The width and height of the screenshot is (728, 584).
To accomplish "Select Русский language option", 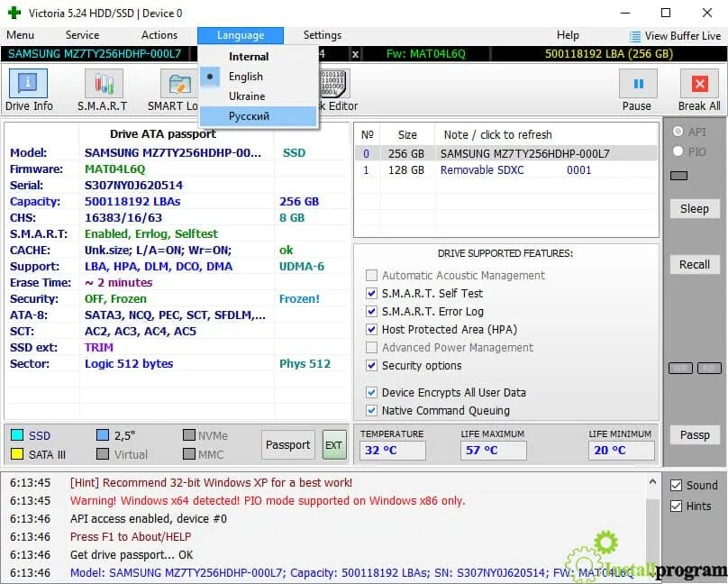I will point(259,116).
